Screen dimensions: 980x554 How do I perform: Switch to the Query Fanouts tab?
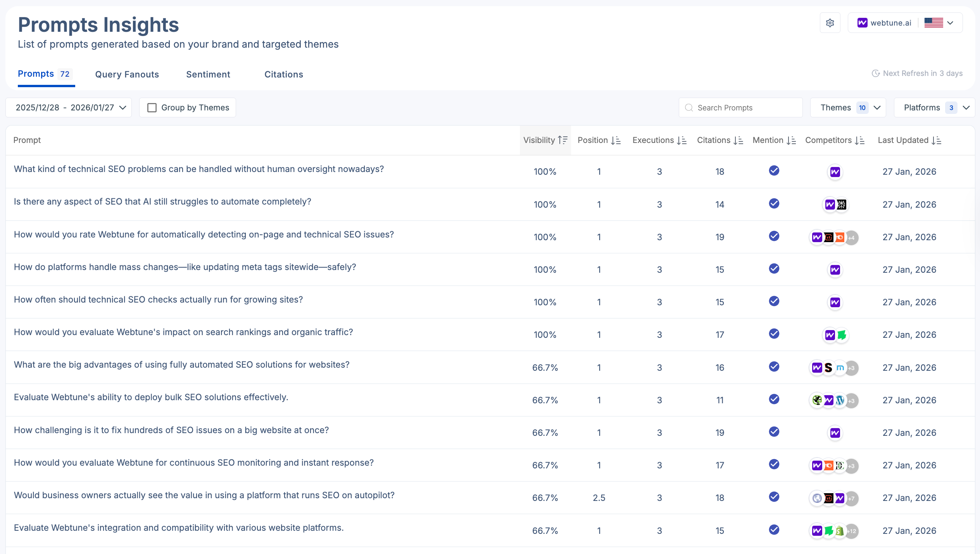127,74
